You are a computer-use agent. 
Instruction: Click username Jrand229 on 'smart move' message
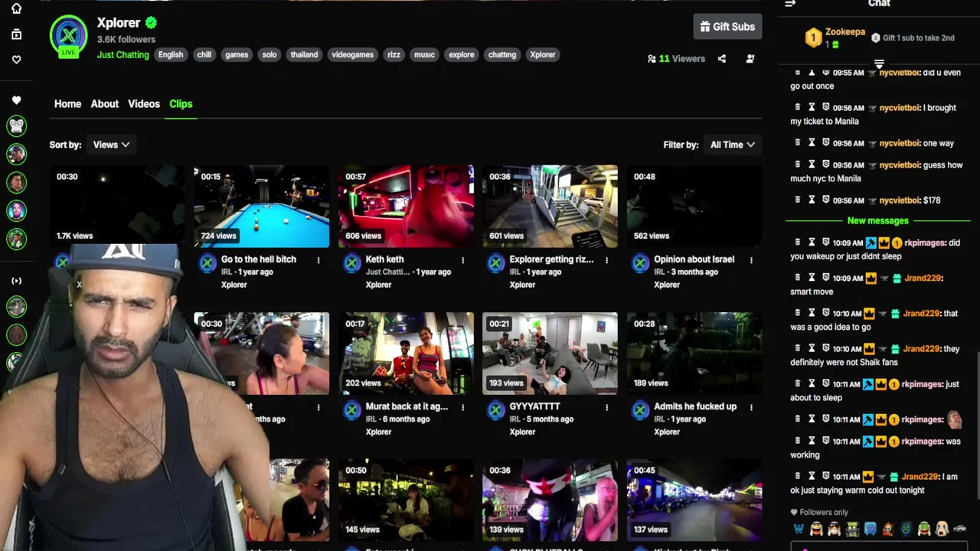[923, 278]
